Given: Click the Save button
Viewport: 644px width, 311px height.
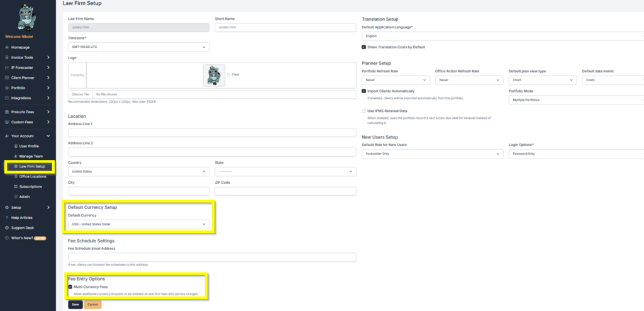Looking at the screenshot, I should (75, 305).
